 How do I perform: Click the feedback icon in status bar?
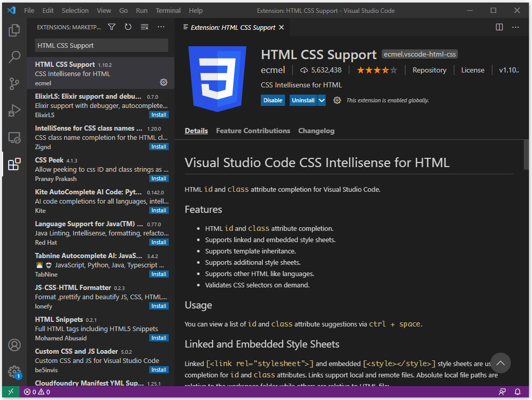pyautogui.click(x=502, y=392)
